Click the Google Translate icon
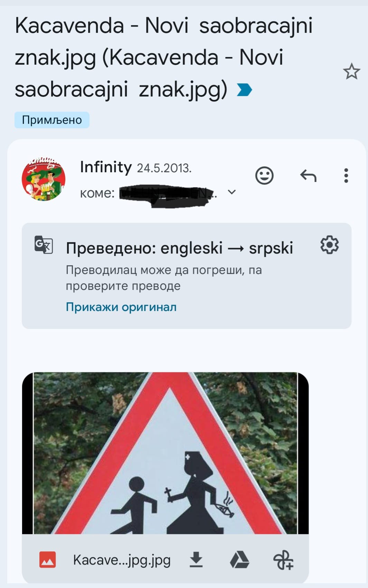 44,245
